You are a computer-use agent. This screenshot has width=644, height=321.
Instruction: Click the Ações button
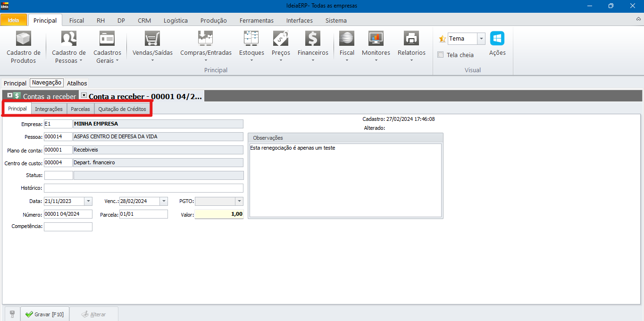tap(497, 43)
